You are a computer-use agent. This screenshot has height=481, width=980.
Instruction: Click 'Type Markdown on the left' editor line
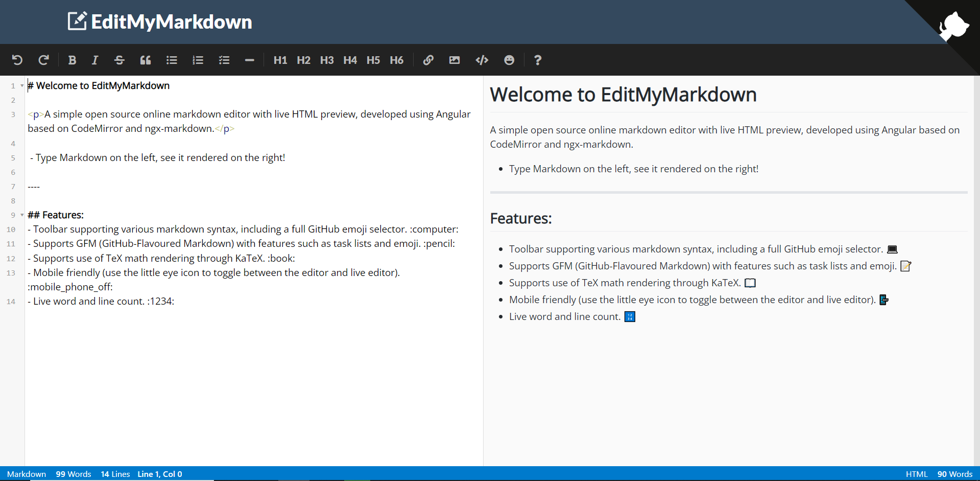tap(157, 158)
